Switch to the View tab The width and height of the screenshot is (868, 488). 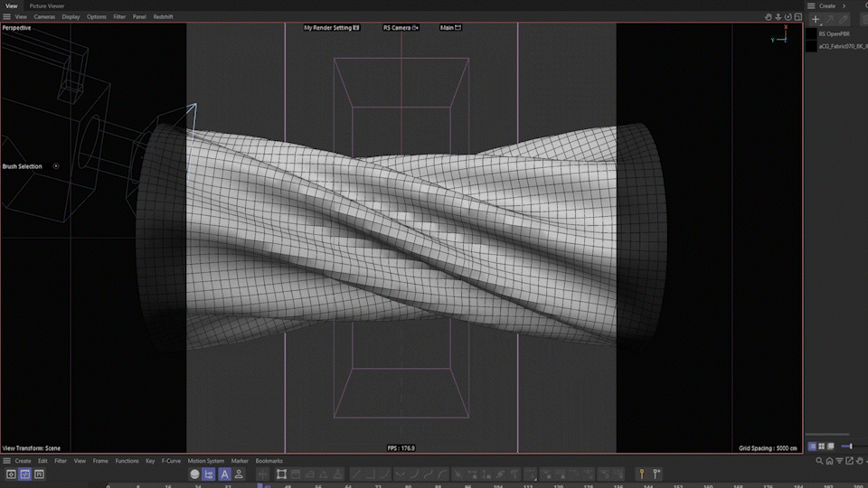coord(11,6)
